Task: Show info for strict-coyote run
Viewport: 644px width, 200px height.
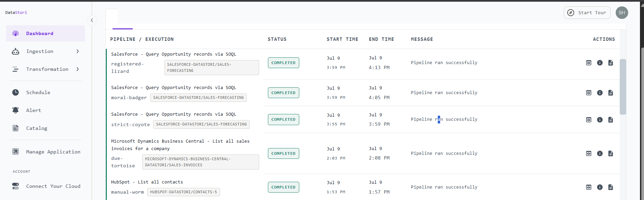Action: tap(600, 120)
